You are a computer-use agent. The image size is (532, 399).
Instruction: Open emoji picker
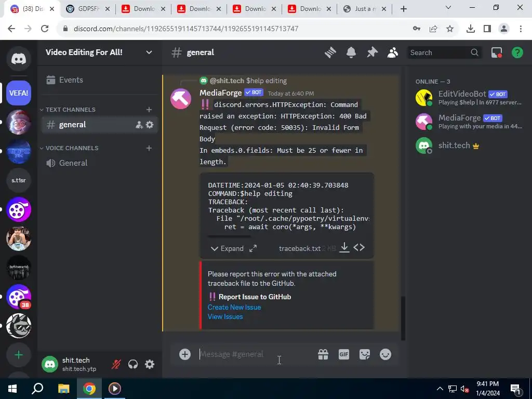point(385,354)
